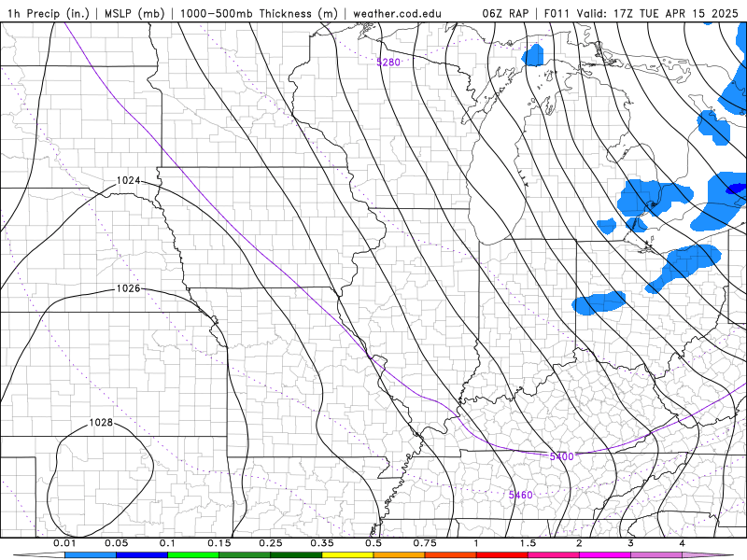Click the '1h Precip (in.)' header text
The width and height of the screenshot is (747, 560).
pos(49,13)
